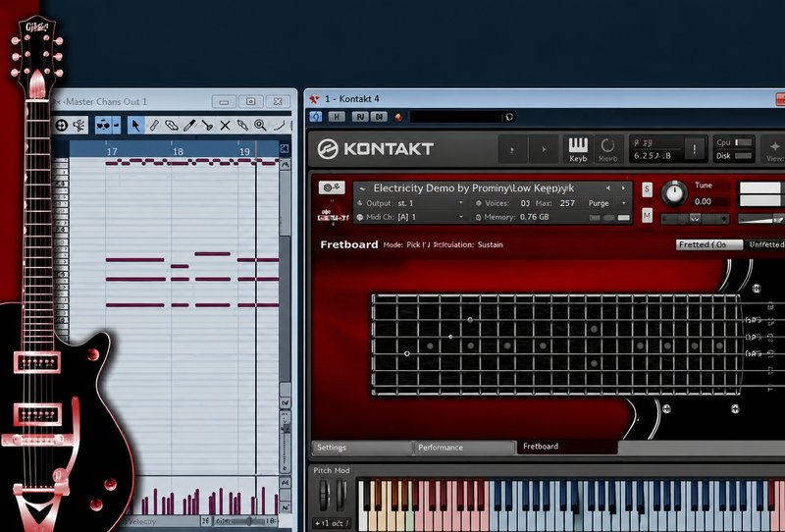Click the H button in plugin toolbar
The height and width of the screenshot is (532, 785).
point(336,117)
